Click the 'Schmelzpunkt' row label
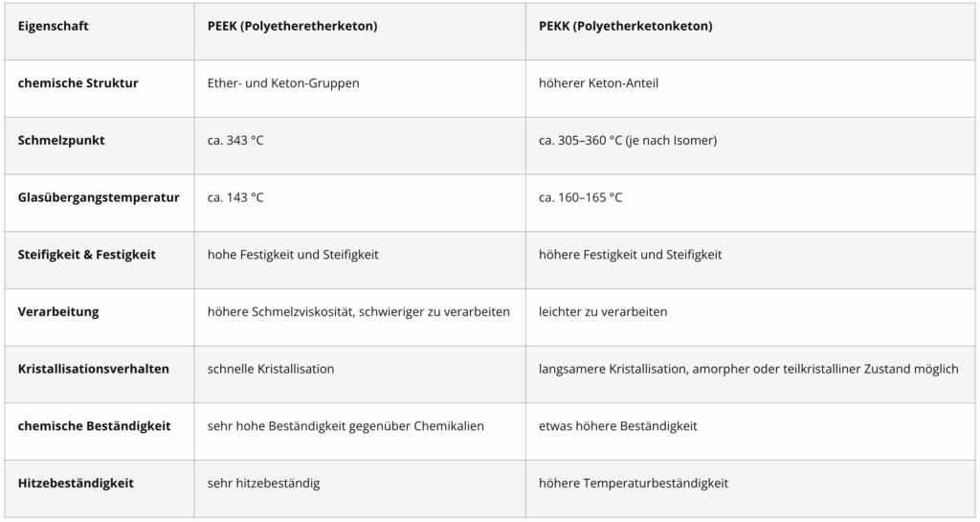Screen dimensions: 980x522 pos(61,141)
